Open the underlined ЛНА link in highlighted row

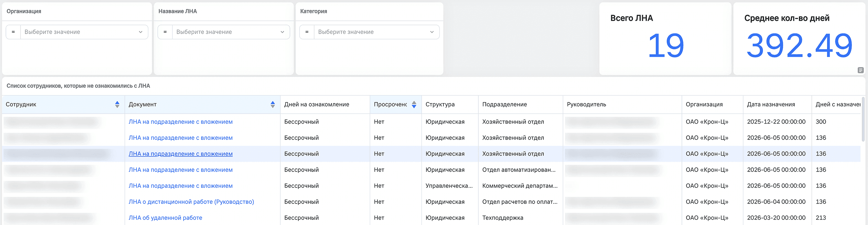click(181, 154)
